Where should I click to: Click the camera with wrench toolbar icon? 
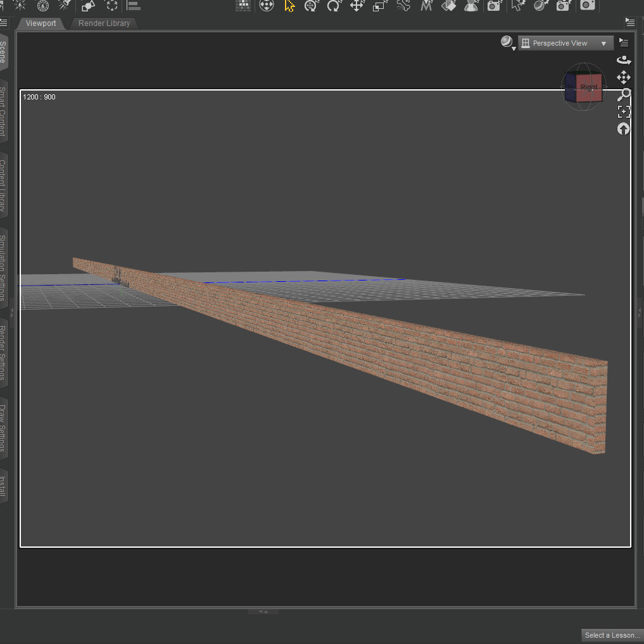[564, 5]
